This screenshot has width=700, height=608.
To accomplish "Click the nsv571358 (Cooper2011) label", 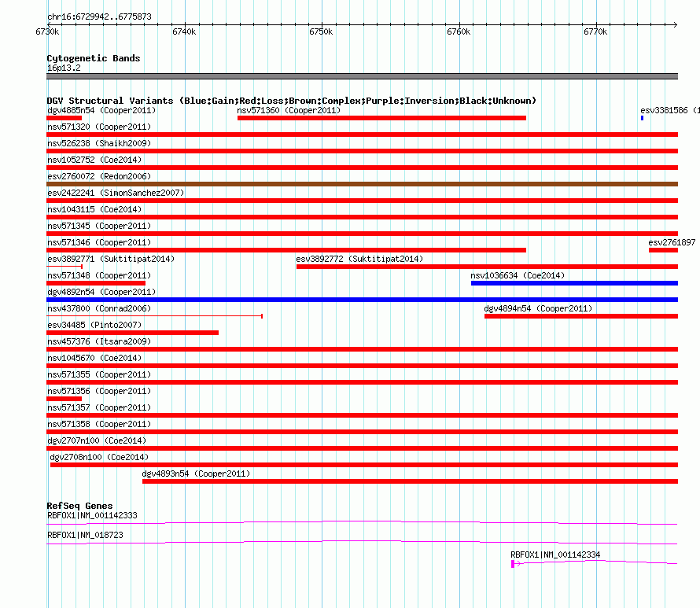I will coord(99,424).
